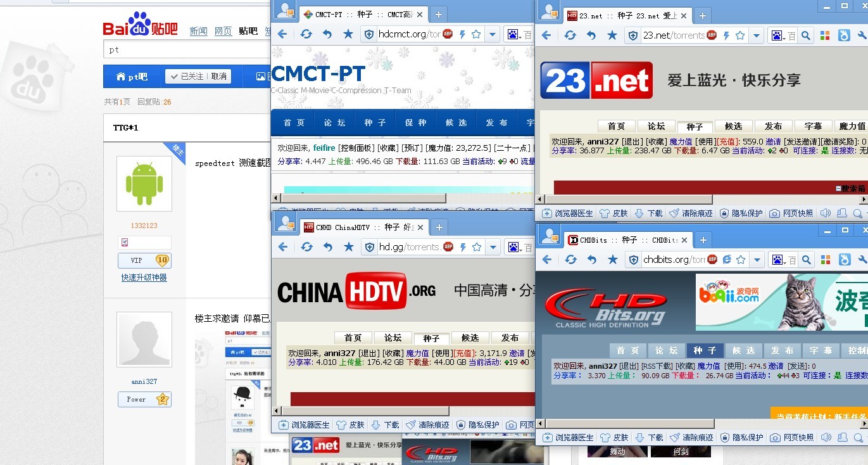Go back in the 23.net browser window
Screen dimensions: 868x465
point(547,35)
